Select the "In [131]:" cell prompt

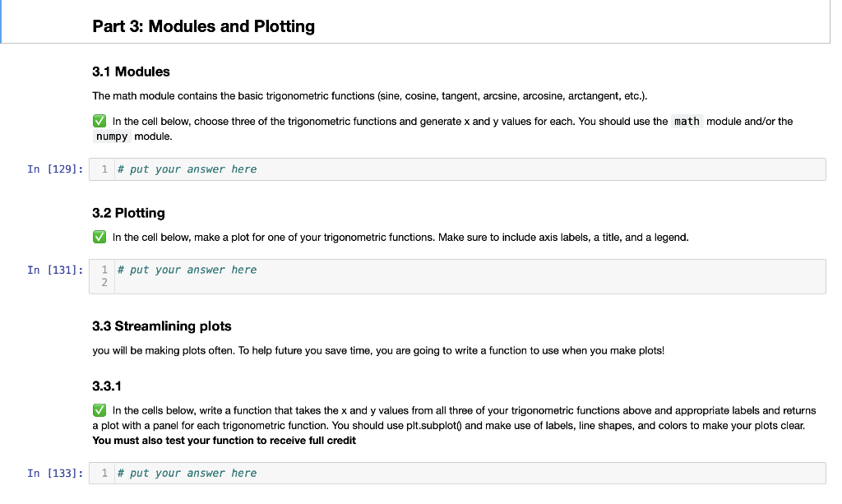[x=55, y=270]
